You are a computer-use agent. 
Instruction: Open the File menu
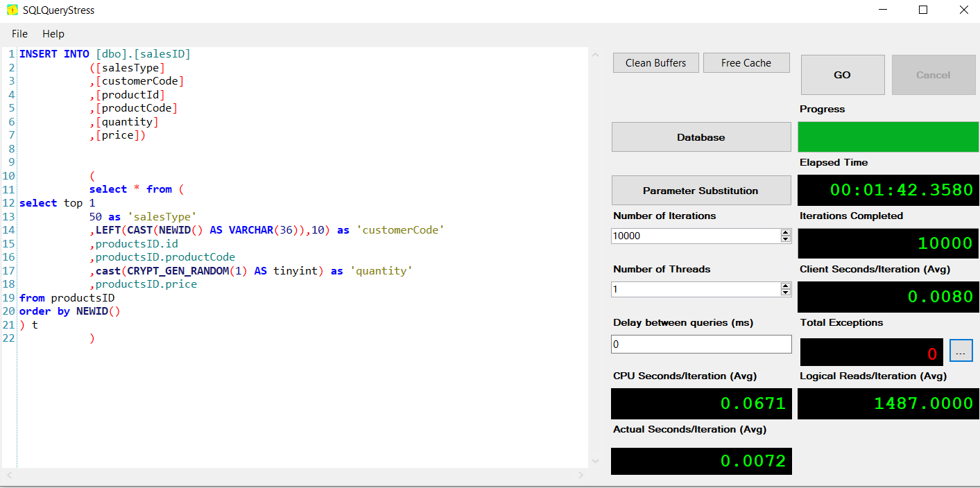[19, 33]
